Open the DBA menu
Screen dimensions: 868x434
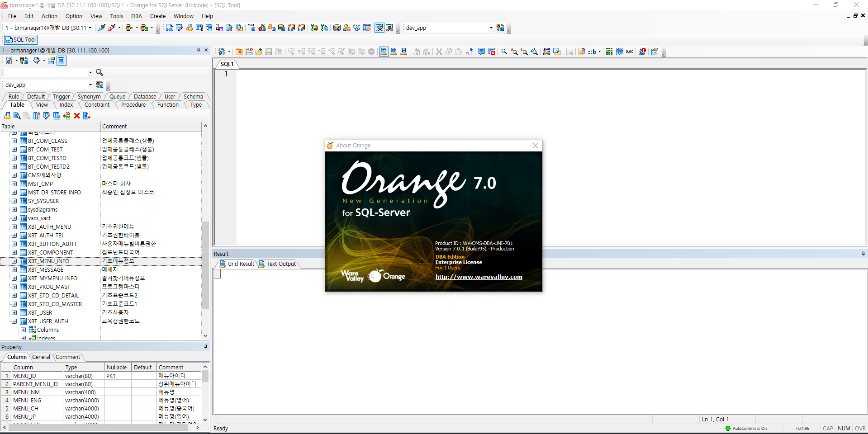[136, 16]
